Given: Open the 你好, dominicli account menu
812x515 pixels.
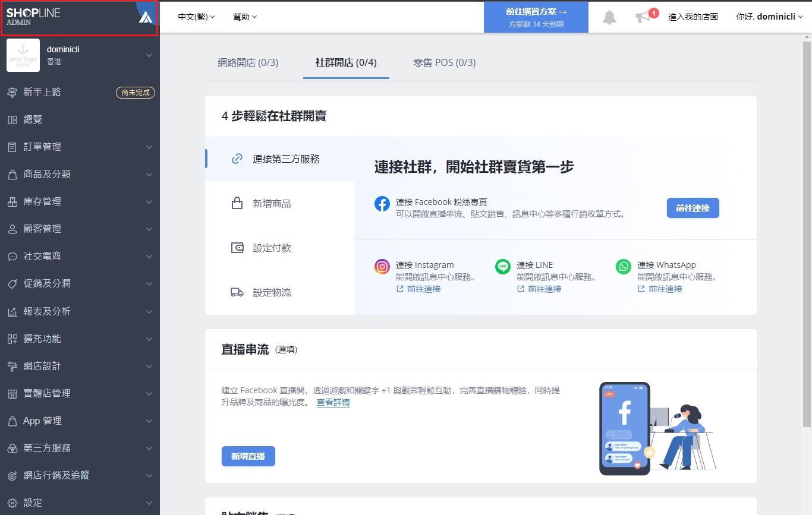Looking at the screenshot, I should pyautogui.click(x=770, y=17).
